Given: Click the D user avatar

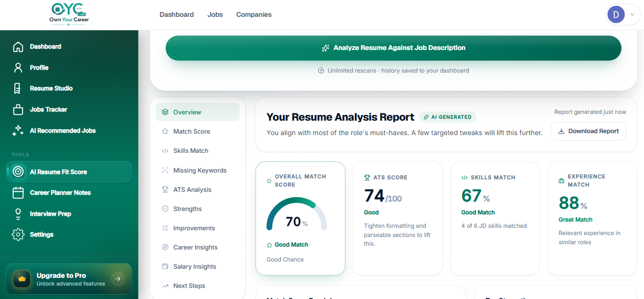Looking at the screenshot, I should (616, 15).
